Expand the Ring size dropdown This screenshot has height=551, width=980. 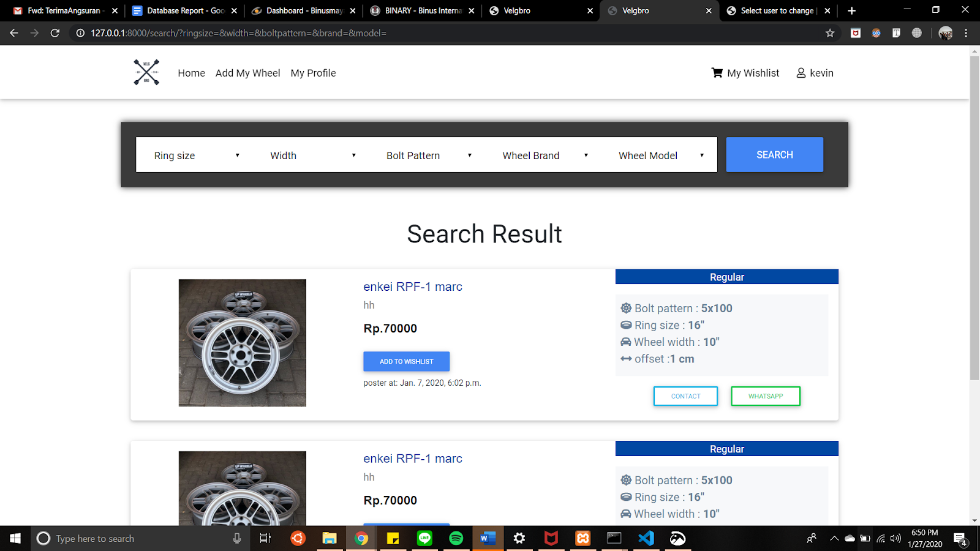194,156
